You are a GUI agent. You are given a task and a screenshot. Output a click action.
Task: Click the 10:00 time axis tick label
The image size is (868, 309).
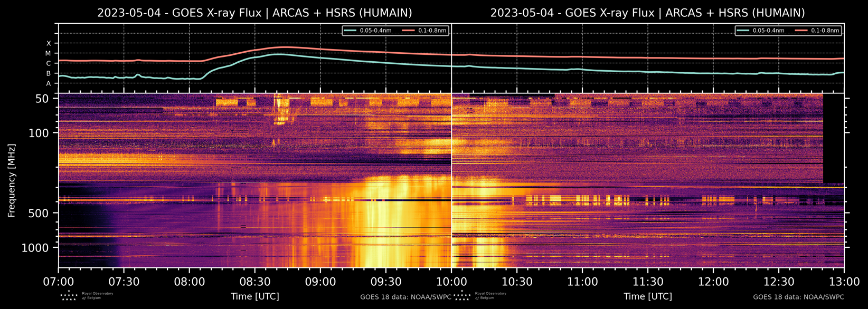[x=451, y=282]
